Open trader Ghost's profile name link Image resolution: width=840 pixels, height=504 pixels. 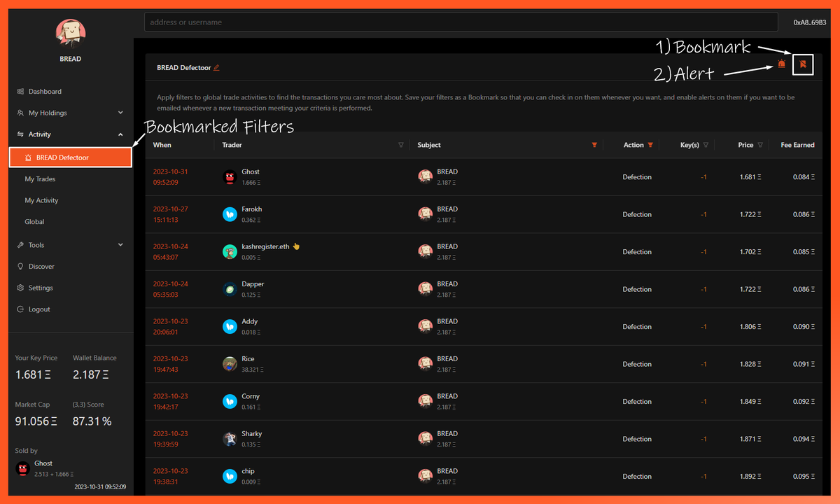point(251,171)
